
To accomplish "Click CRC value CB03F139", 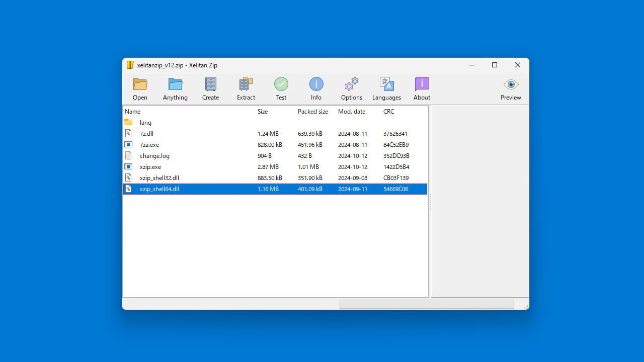I will (x=396, y=178).
